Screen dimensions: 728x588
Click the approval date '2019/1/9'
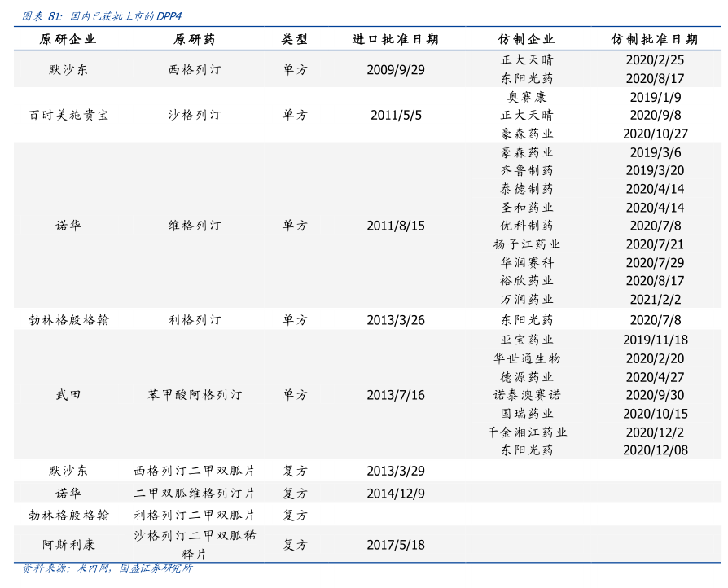coord(655,97)
